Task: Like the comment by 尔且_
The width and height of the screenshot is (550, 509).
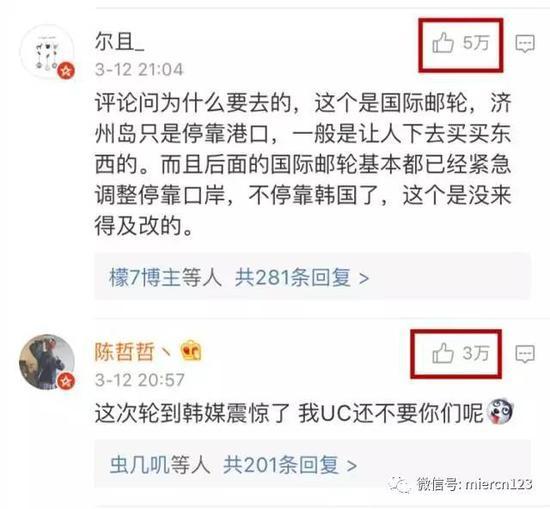Action: [443, 43]
